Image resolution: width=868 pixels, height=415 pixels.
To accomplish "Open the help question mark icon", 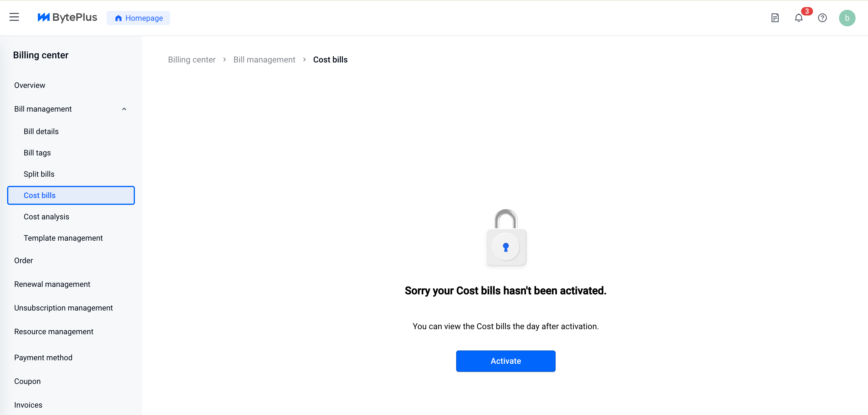I will click(822, 18).
